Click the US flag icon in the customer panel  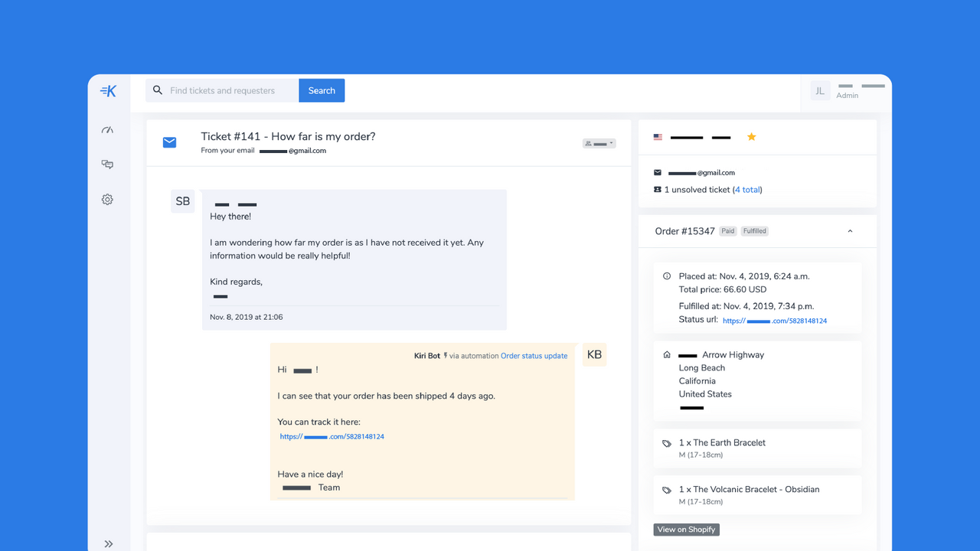click(658, 137)
